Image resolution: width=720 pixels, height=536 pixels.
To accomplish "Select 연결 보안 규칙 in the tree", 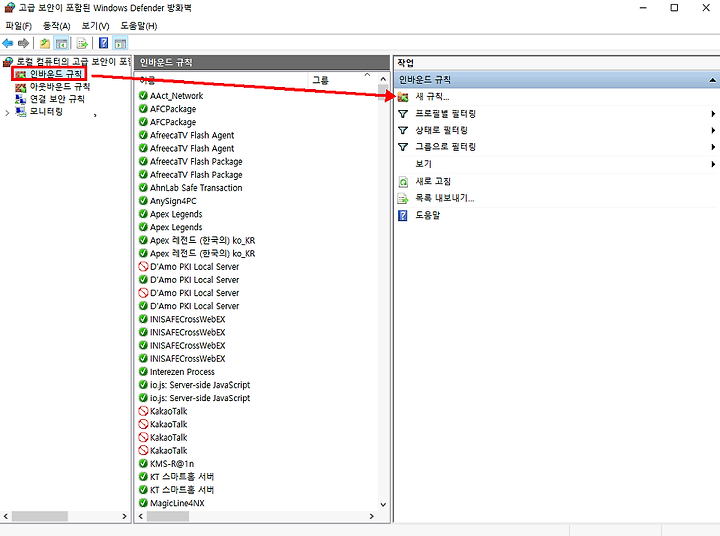I will click(x=57, y=99).
